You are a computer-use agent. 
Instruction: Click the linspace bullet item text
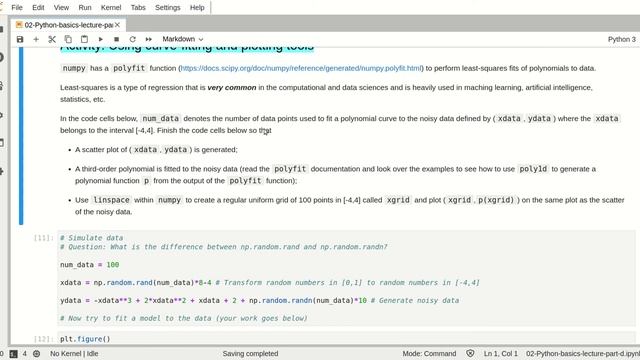[349, 206]
